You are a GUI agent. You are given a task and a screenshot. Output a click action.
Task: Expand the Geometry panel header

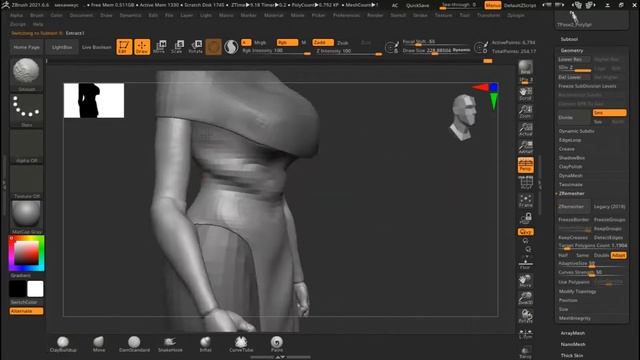point(571,50)
